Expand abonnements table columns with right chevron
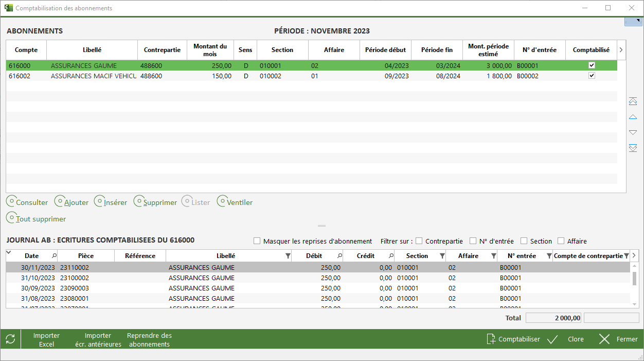 (x=621, y=50)
